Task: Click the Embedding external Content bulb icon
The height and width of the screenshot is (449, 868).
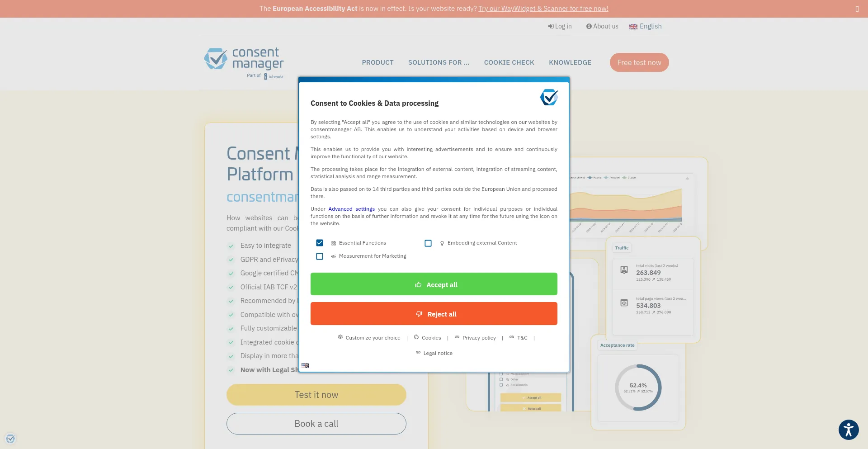Action: coord(442,243)
